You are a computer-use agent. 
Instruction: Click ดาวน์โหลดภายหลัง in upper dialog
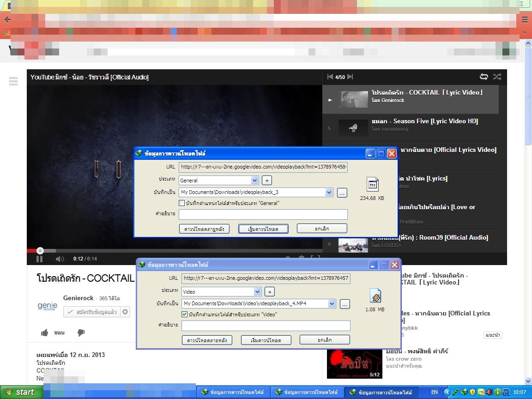(204, 229)
